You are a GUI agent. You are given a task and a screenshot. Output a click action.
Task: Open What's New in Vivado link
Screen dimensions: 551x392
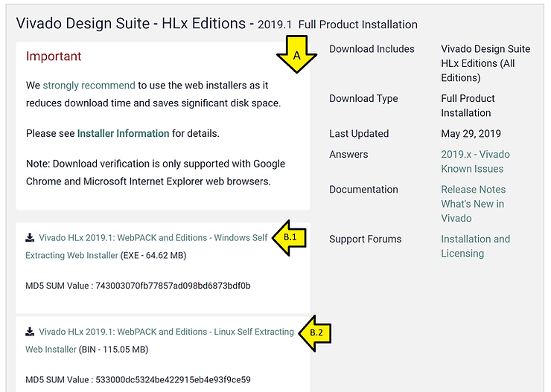coord(473,211)
